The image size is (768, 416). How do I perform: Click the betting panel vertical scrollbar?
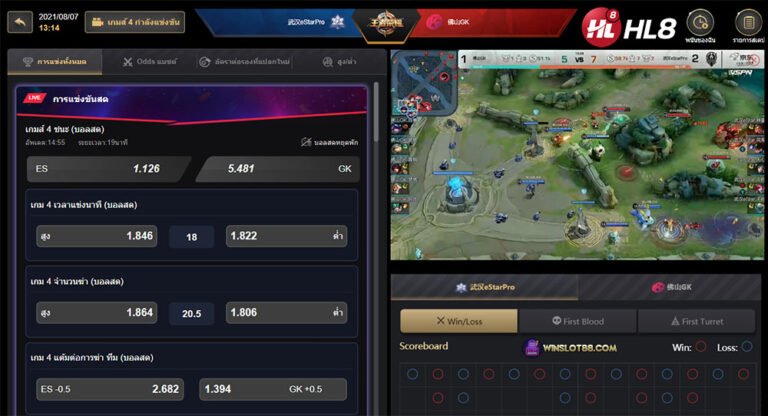tap(376, 113)
